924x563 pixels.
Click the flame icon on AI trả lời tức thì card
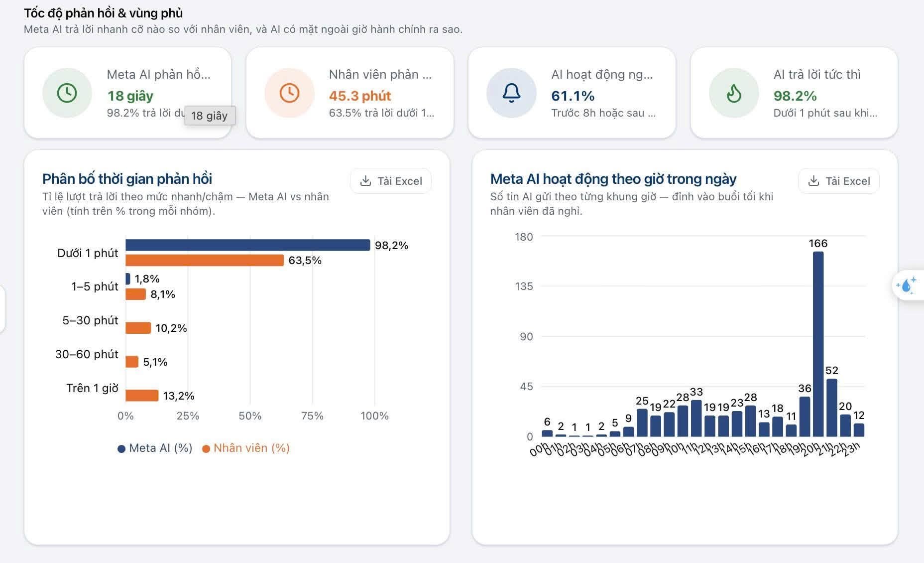[x=734, y=93]
